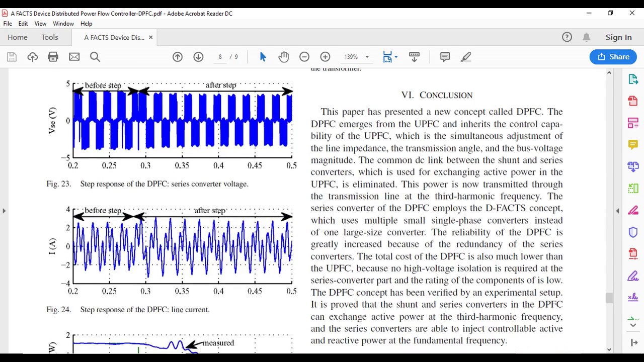Open the Edit menu
Viewport: 644px width, 362px height.
23,24
